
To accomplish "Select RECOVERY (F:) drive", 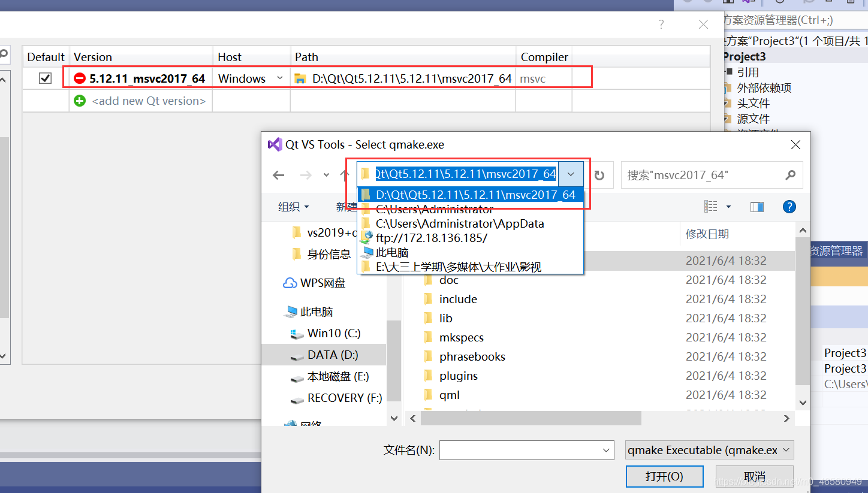I will point(336,398).
